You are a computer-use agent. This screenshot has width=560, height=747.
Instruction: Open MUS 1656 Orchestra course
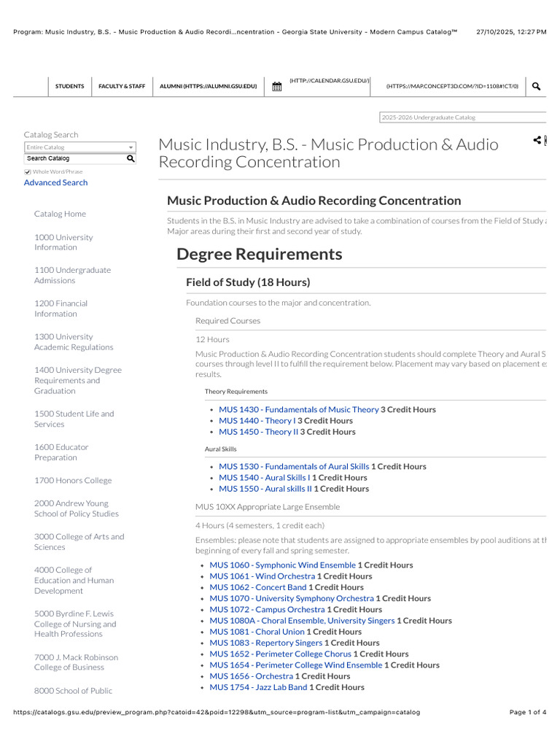tap(251, 676)
